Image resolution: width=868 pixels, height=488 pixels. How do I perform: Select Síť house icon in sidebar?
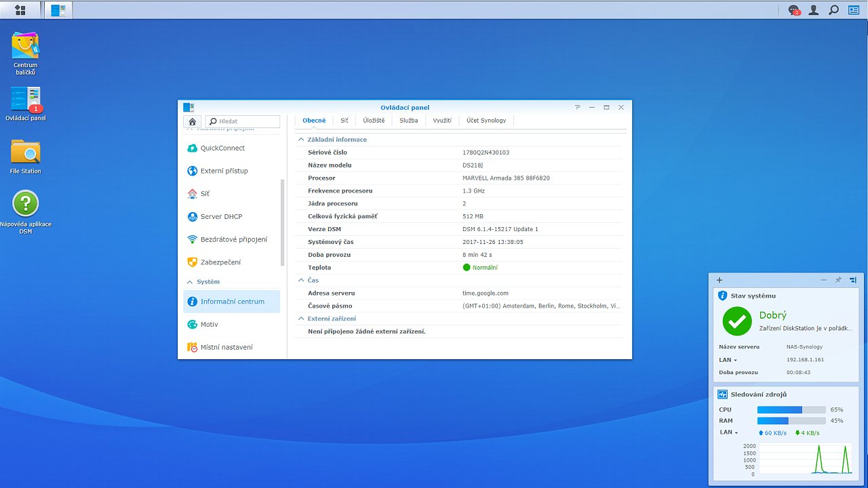(x=193, y=194)
